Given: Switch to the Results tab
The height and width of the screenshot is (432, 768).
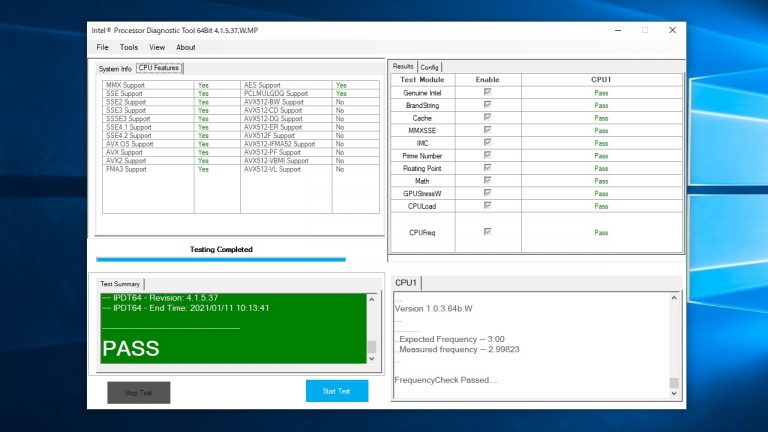Looking at the screenshot, I should 403,67.
